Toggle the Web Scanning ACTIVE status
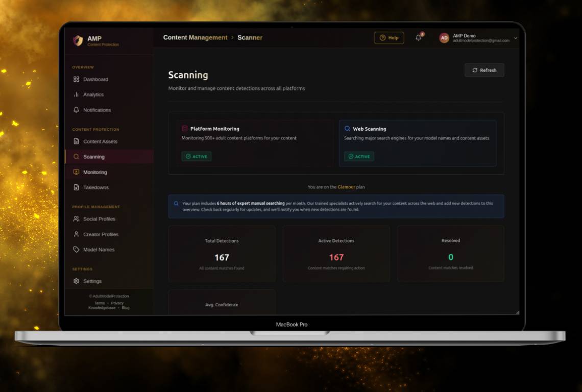This screenshot has height=392, width=582. pyautogui.click(x=359, y=156)
